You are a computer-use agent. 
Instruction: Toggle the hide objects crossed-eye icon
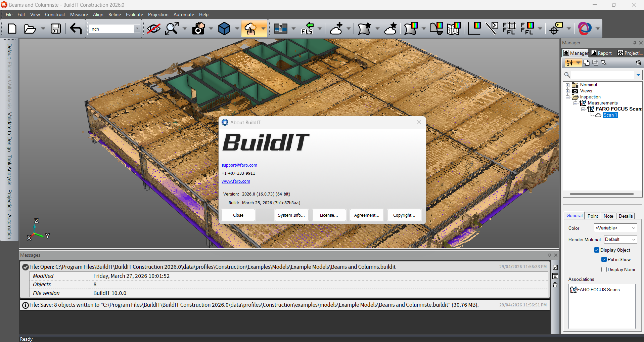coord(154,29)
